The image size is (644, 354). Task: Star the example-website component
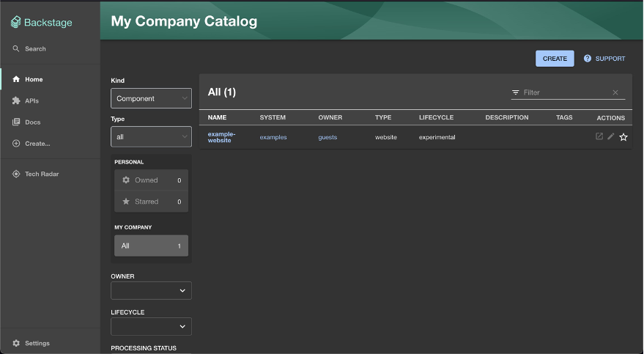click(623, 137)
